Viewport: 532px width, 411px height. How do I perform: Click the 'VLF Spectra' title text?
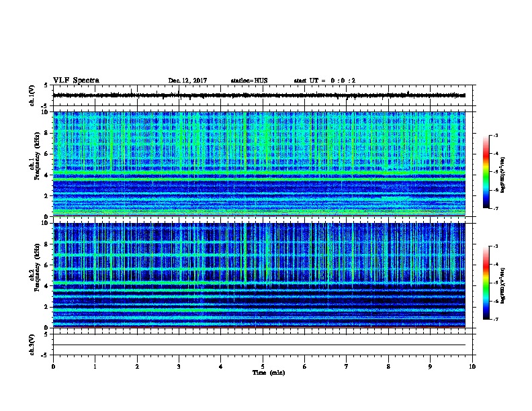click(76, 81)
